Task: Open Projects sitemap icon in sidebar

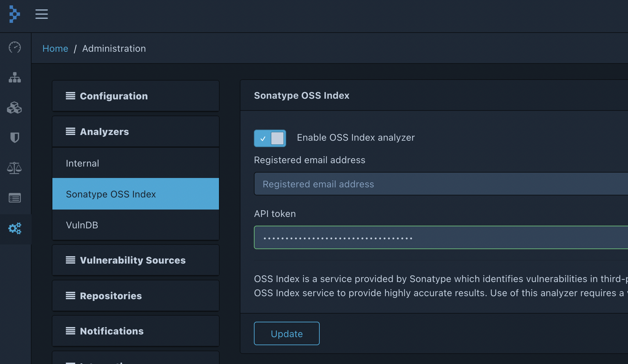Action: point(15,78)
